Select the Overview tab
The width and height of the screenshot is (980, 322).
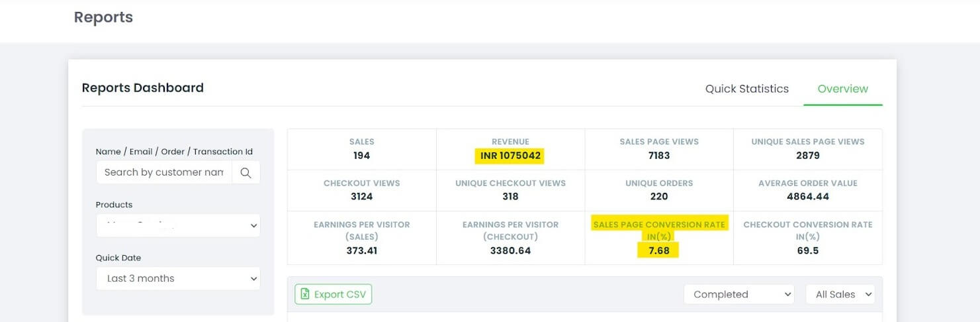(x=842, y=89)
